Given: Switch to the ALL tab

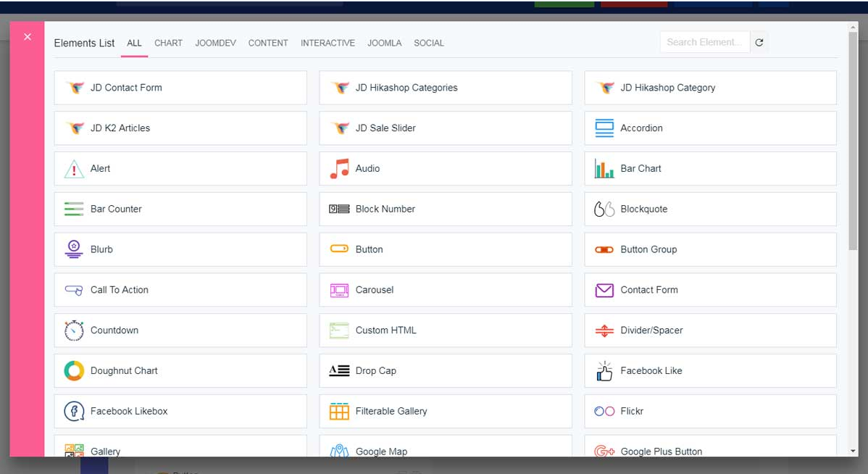Looking at the screenshot, I should click(134, 43).
